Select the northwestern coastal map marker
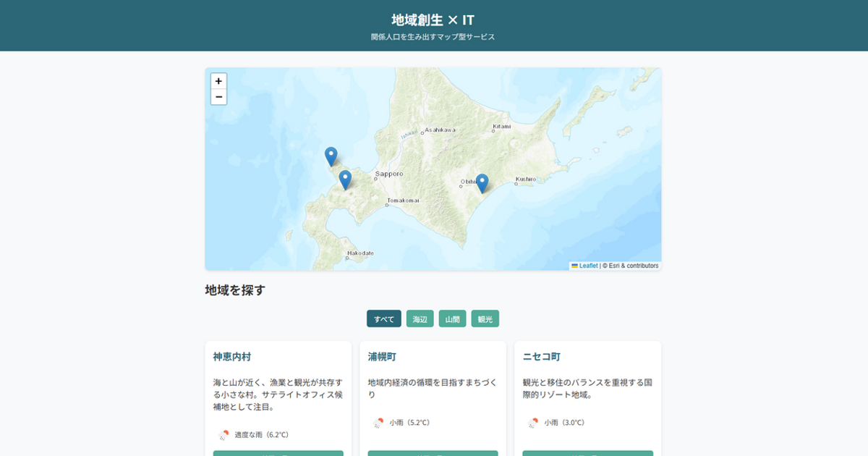 pos(331,157)
